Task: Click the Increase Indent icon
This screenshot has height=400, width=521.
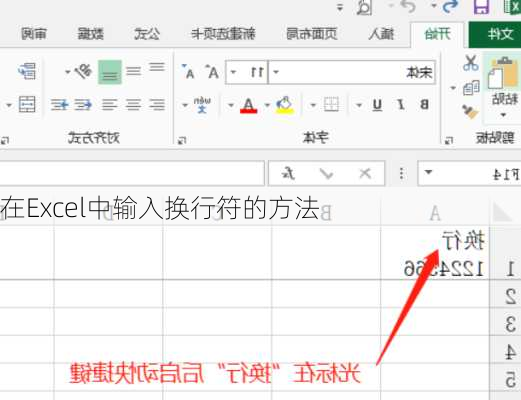Action: tap(60, 105)
